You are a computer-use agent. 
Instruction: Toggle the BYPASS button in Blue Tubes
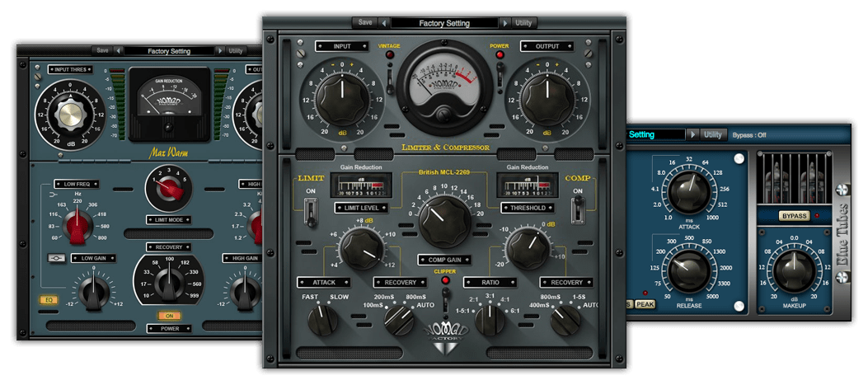[x=795, y=215]
